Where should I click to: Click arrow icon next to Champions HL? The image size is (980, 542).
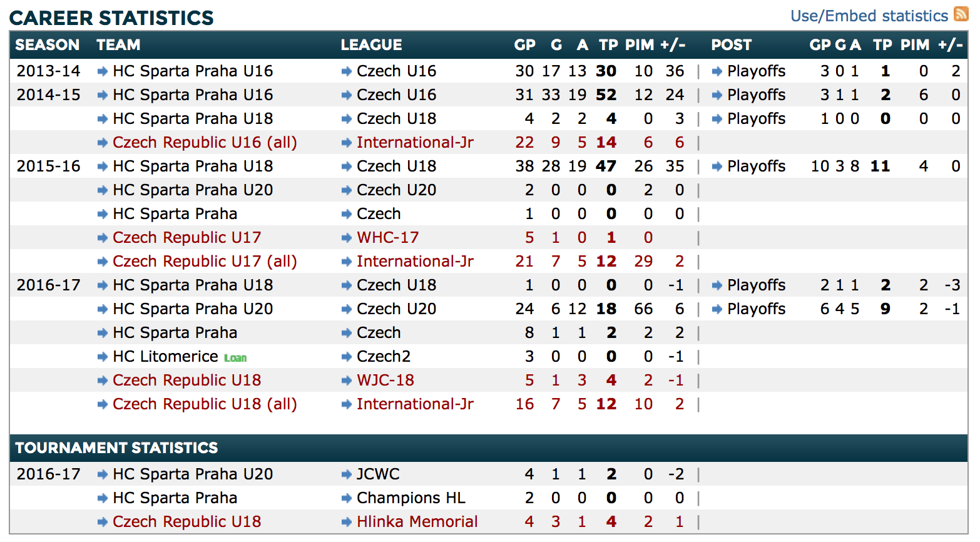[347, 498]
